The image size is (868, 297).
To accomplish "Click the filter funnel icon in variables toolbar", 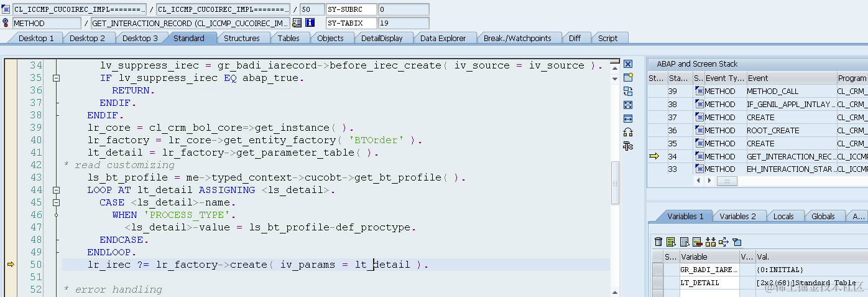I will (737, 242).
